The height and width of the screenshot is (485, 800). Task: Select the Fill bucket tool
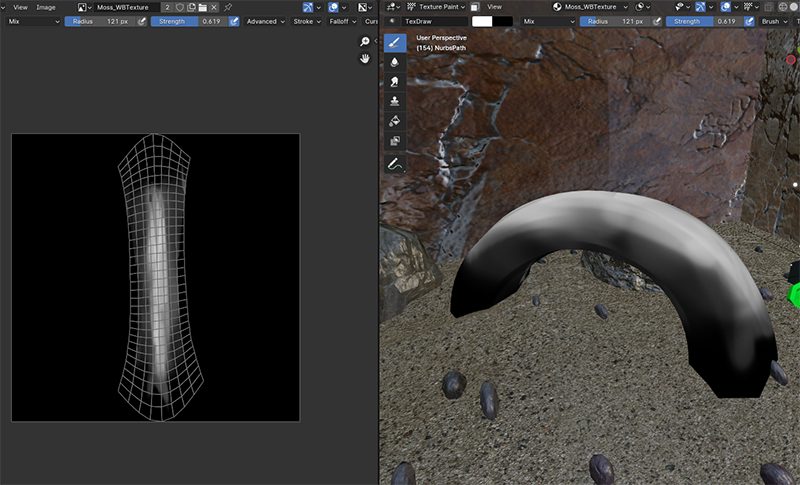click(395, 121)
